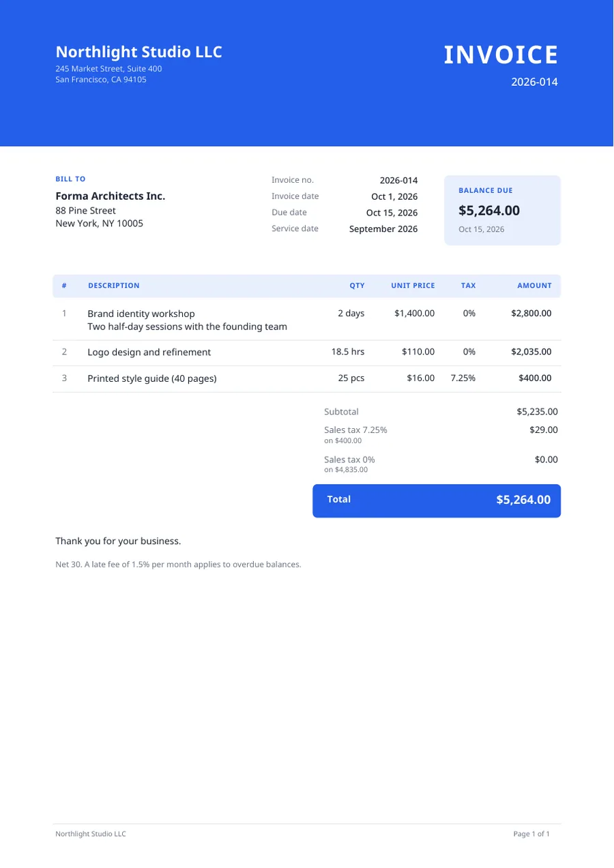Screen dimensions: 614x868
Task: Click the on $400.00 tax base note
Action: 343,441
